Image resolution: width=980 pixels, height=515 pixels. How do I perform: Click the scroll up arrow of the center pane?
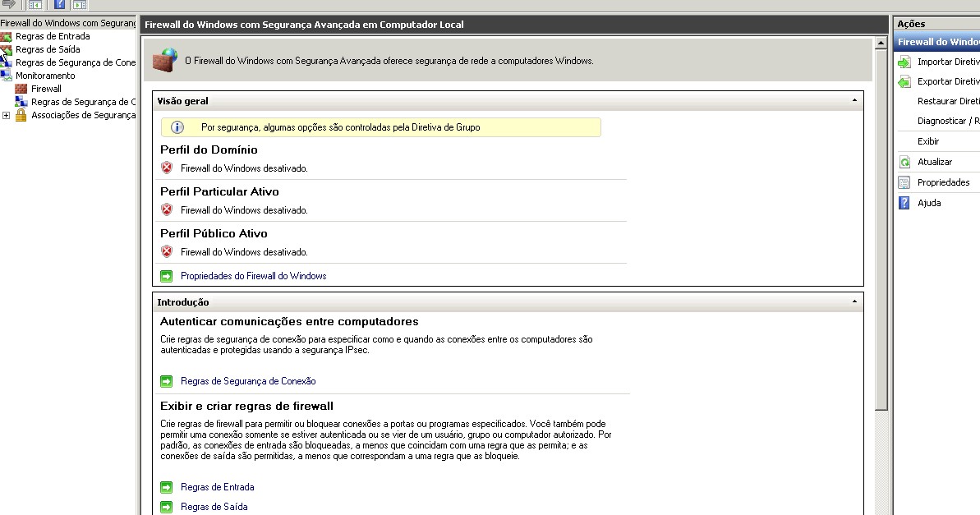click(x=881, y=44)
